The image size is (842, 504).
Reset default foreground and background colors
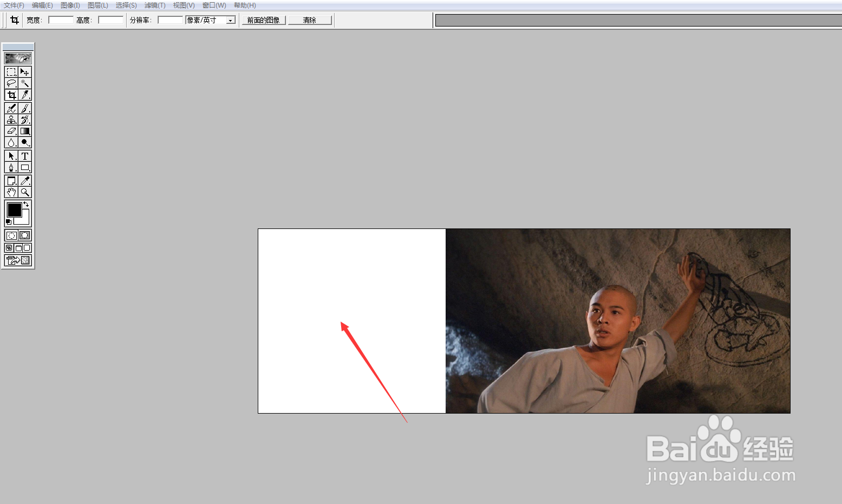(x=8, y=222)
